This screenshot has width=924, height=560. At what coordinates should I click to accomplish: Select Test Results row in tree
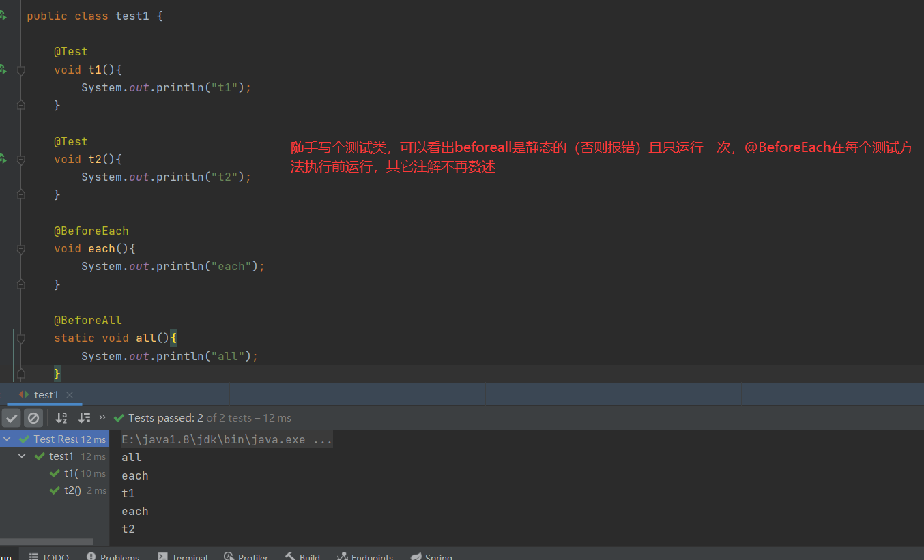coord(55,439)
